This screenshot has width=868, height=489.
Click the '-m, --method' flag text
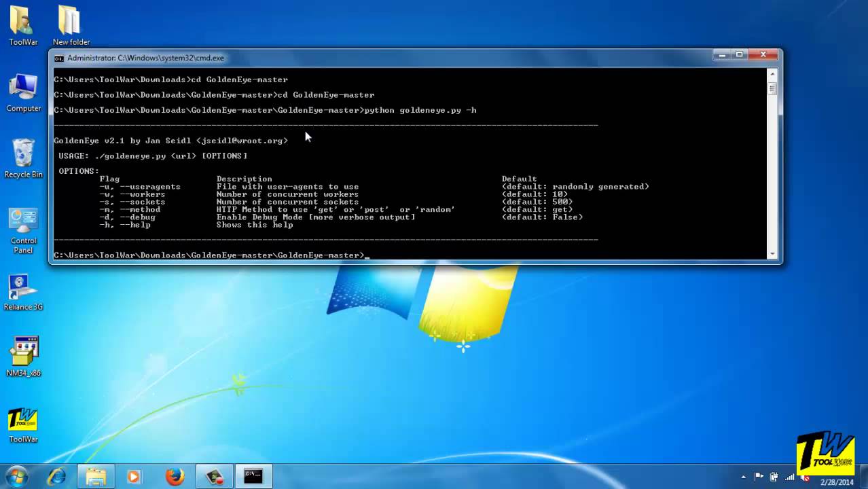tap(130, 209)
